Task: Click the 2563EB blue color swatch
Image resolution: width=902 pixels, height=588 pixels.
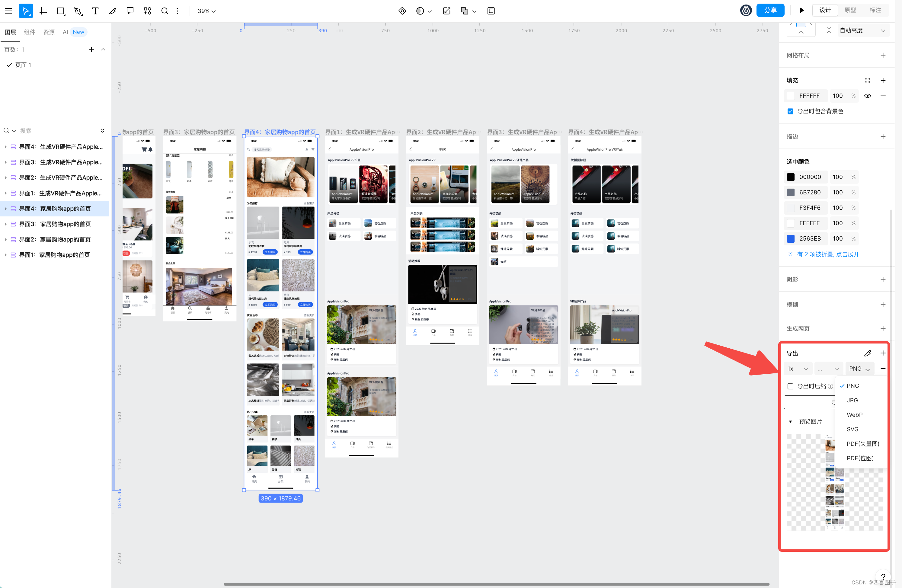Action: 791,239
